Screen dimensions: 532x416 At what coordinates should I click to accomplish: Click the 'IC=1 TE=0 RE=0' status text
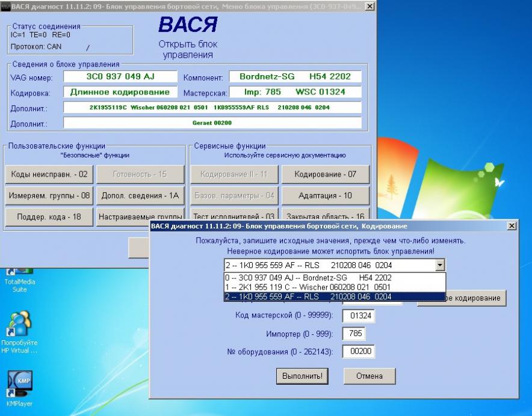pyautogui.click(x=40, y=35)
